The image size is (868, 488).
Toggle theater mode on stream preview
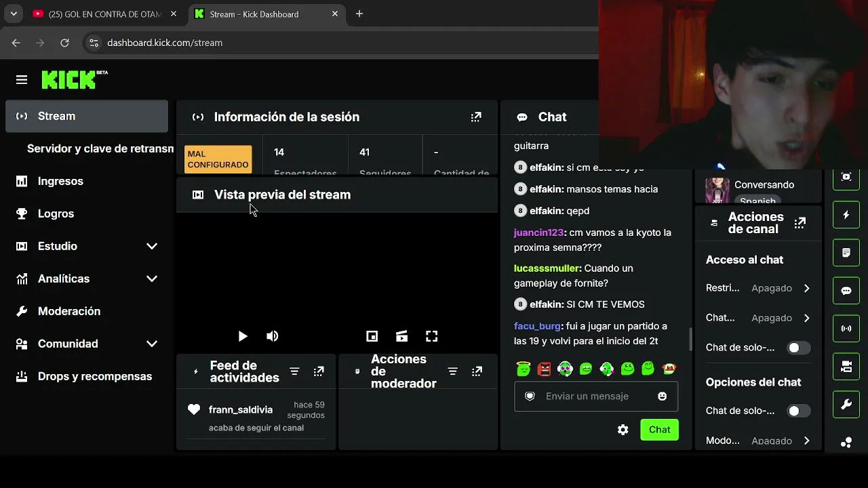click(x=401, y=336)
